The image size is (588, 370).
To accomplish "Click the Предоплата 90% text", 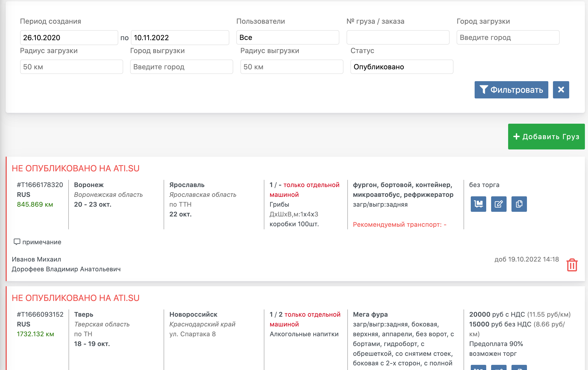I will (496, 344).
